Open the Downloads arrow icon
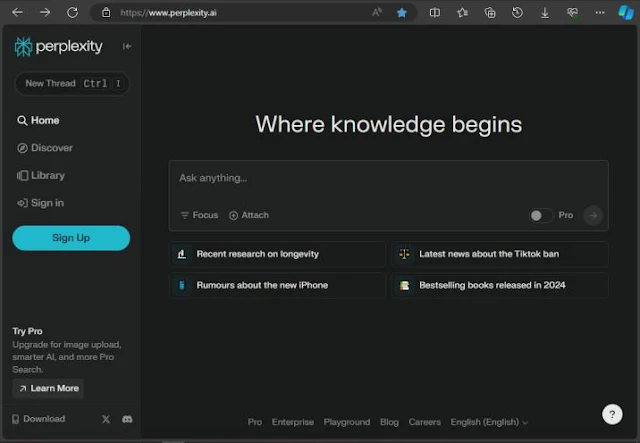This screenshot has height=443, width=640. coord(544,13)
